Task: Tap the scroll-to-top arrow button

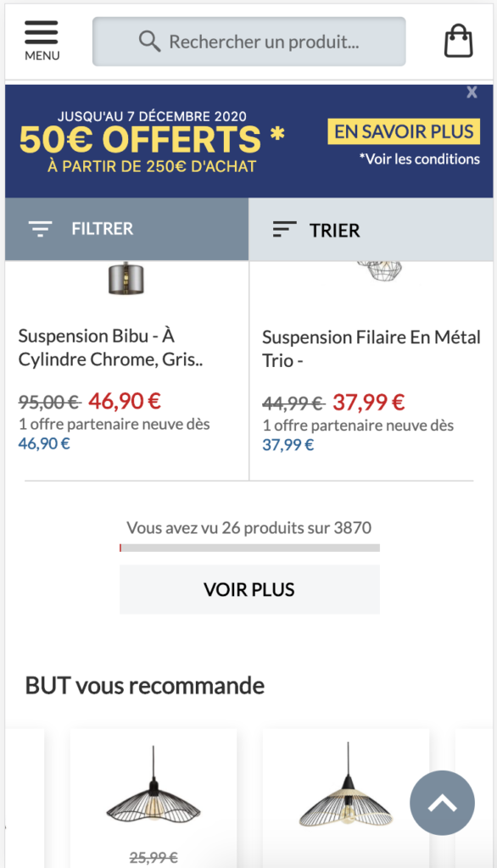Action: click(x=442, y=803)
